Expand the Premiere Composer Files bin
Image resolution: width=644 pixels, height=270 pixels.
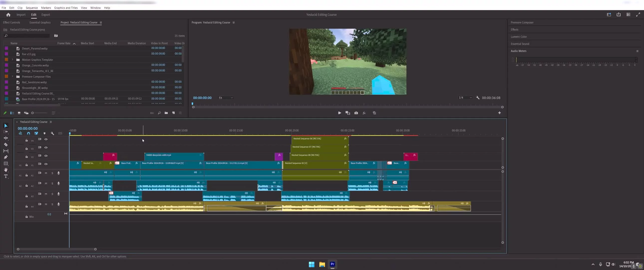(12, 76)
